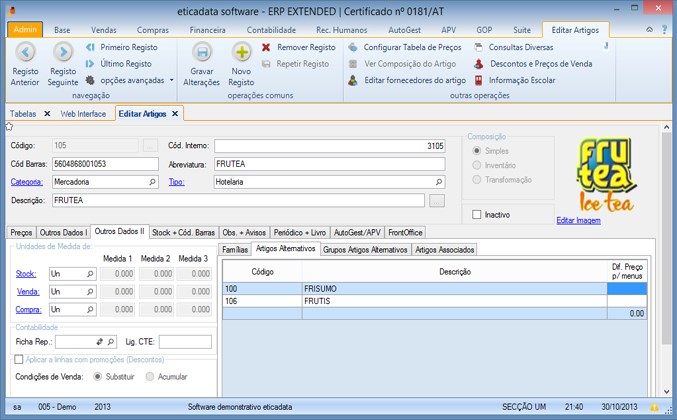Open the Contabilidade ribbon tab
Viewport: 677px width, 420px height.
[271, 31]
